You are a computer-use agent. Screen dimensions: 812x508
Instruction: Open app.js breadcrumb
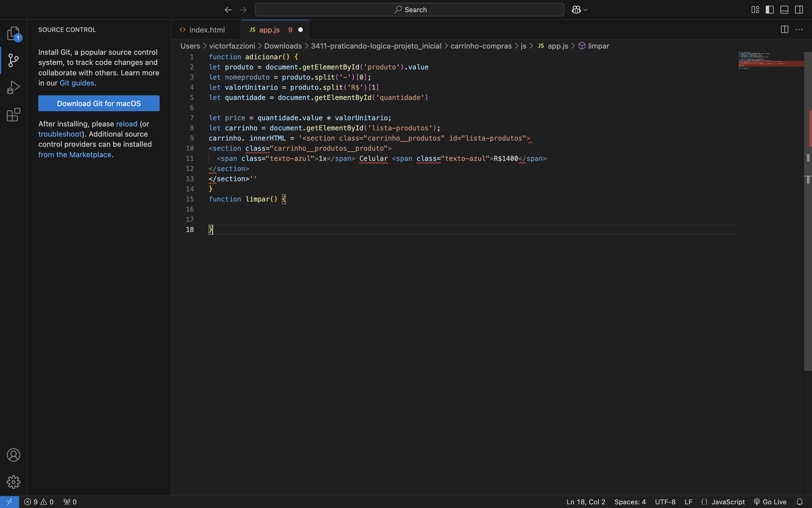[x=553, y=46]
